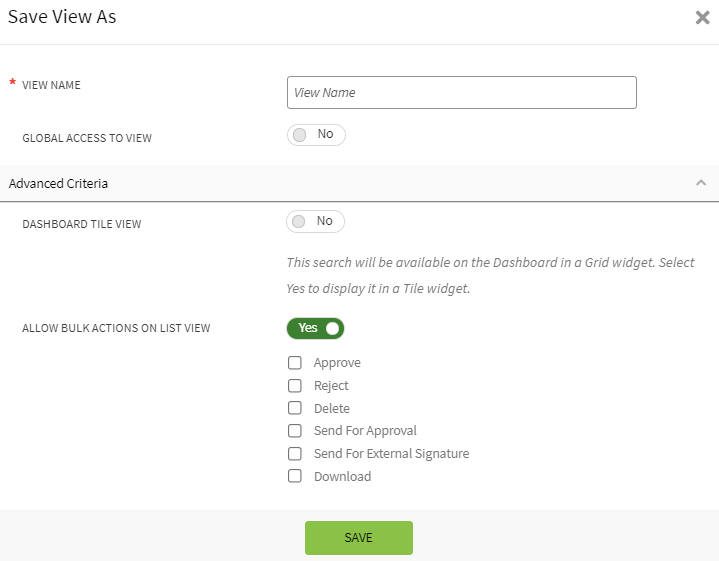Viewport: 719px width, 561px height.
Task: Click the "Download" label text
Action: pos(342,477)
